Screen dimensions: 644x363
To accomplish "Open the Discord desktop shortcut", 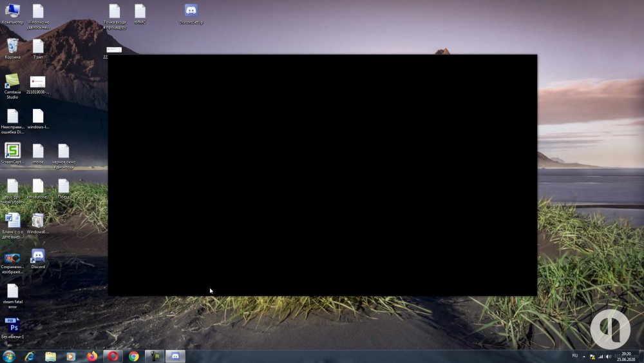I will [38, 256].
